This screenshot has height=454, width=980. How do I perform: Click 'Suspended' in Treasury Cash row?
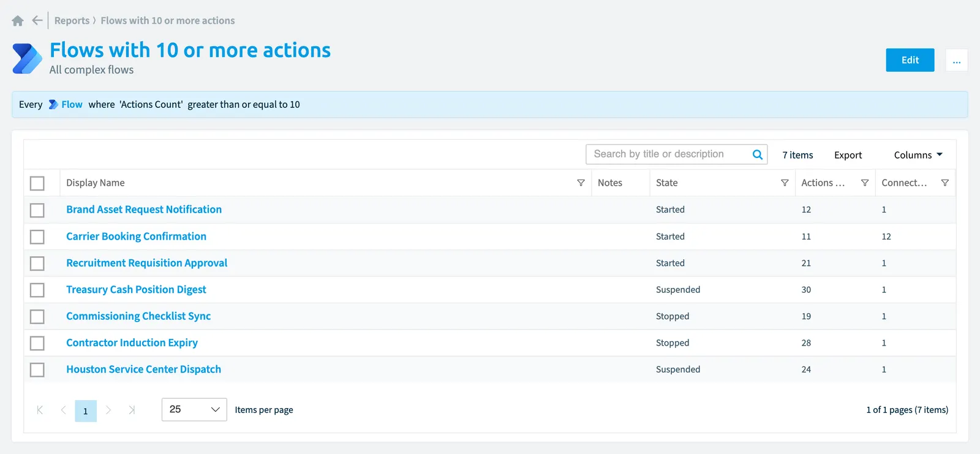click(x=678, y=289)
